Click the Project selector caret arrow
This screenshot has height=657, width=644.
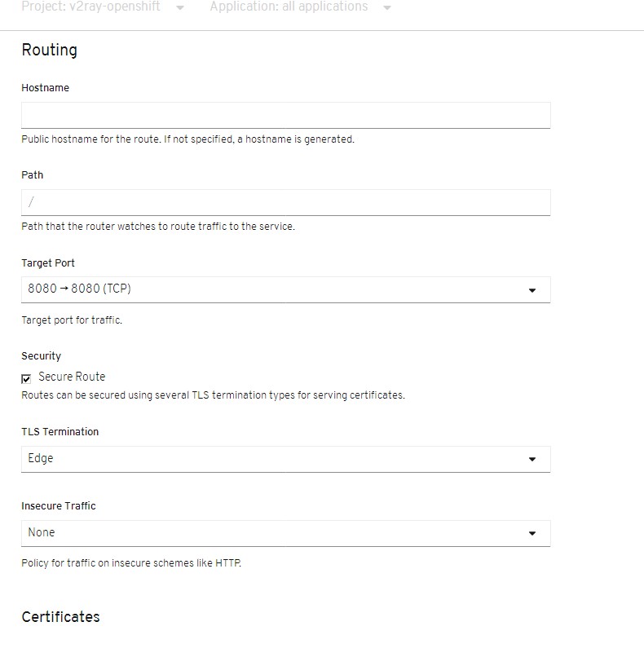click(180, 7)
